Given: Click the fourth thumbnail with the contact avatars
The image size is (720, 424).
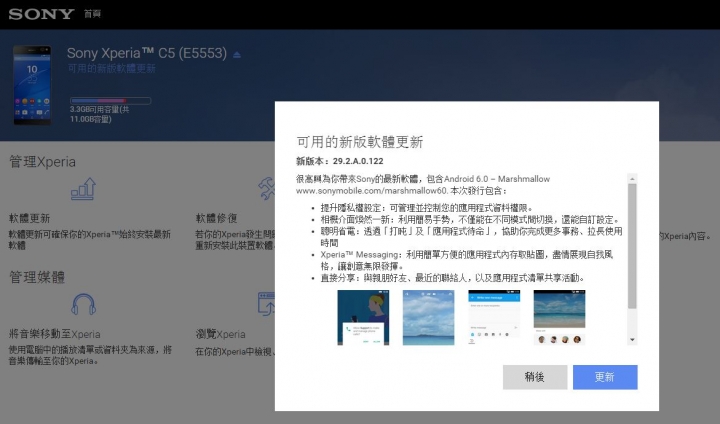Looking at the screenshot, I should point(559,317).
